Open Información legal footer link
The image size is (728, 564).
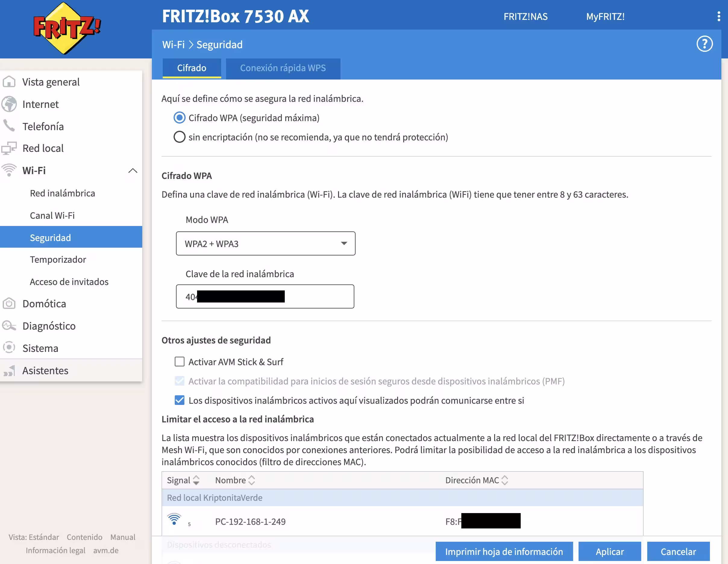(55, 550)
